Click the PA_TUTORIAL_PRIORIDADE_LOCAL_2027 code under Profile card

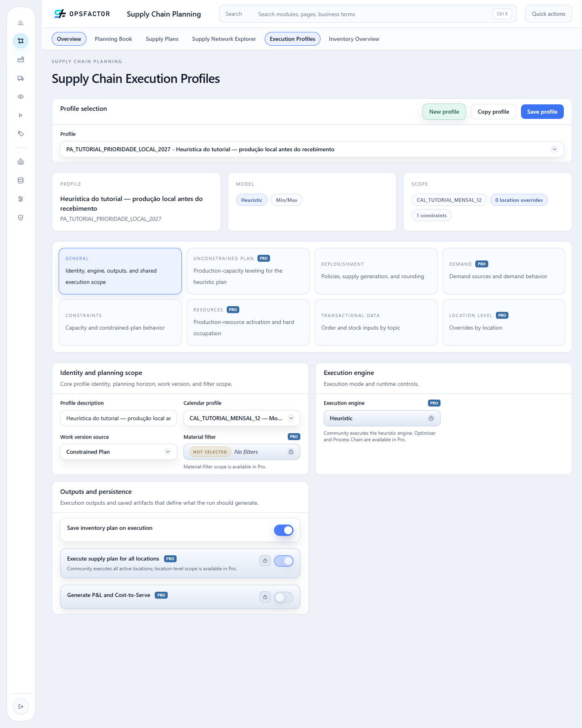click(111, 219)
